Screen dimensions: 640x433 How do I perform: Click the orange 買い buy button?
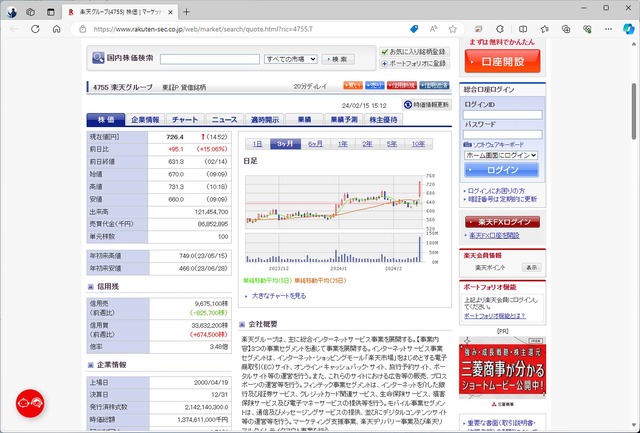[353, 85]
